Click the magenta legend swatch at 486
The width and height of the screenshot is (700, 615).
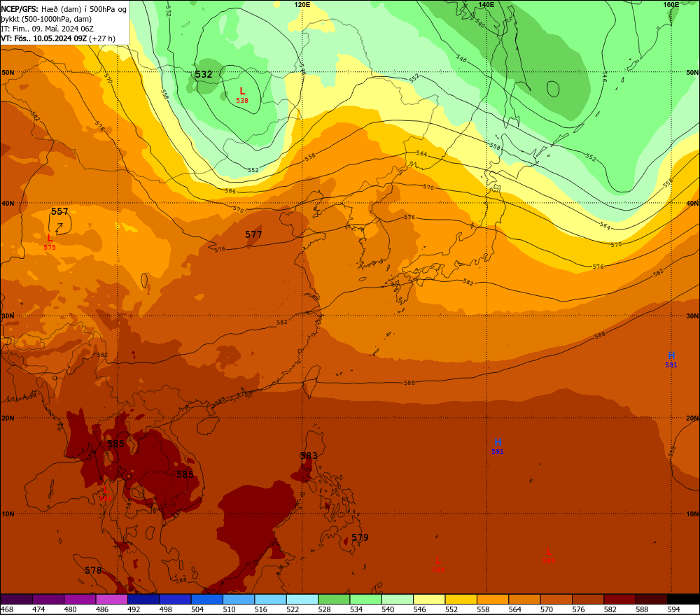[x=111, y=599]
